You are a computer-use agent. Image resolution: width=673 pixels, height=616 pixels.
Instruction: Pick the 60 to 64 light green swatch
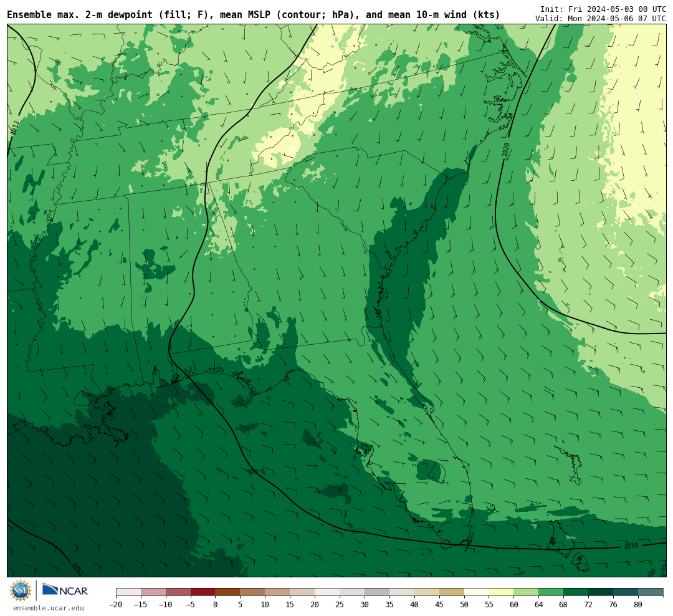click(x=527, y=592)
